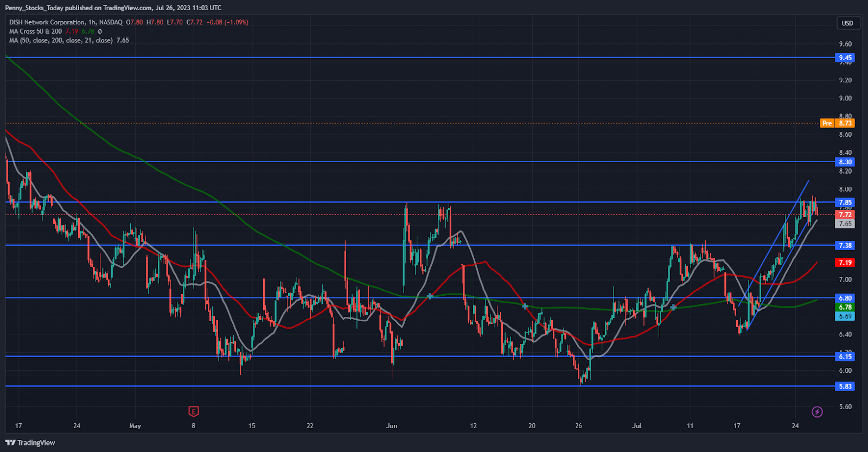Click the 12 date label on time axis

(474, 426)
